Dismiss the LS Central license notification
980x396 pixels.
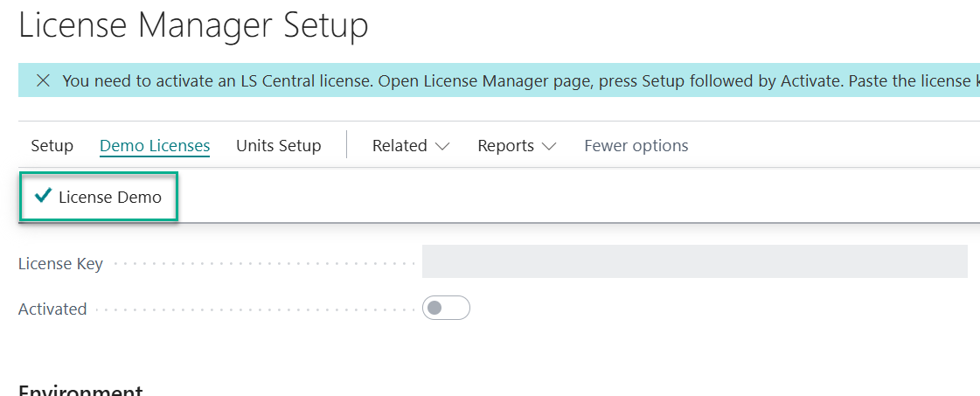tap(43, 80)
